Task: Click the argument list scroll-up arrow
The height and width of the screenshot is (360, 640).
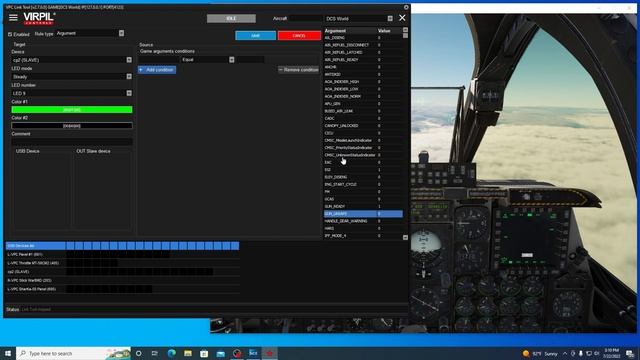Action: [405, 30]
